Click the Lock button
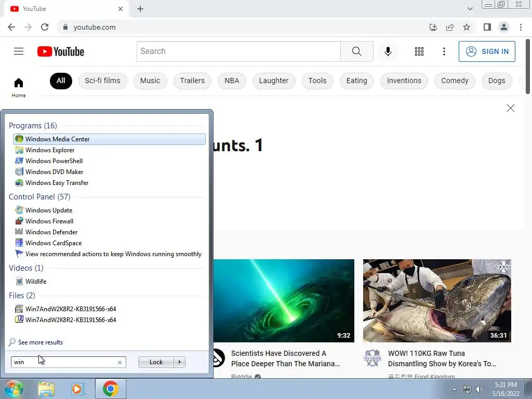 pyautogui.click(x=156, y=362)
